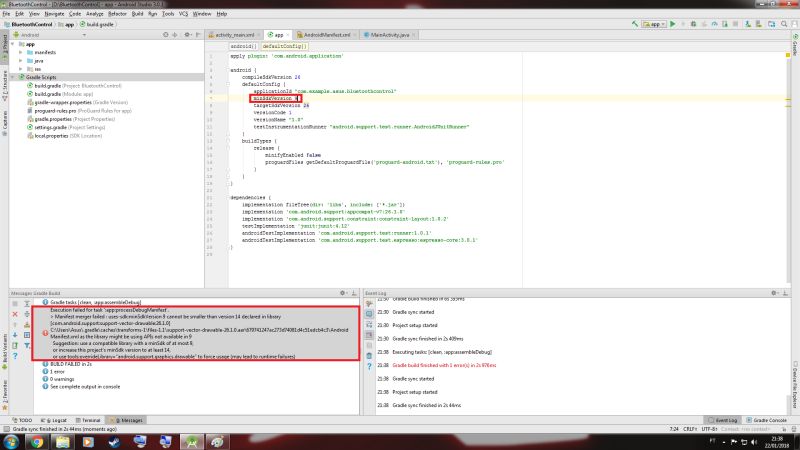This screenshot has width=800, height=450.
Task: Select build.gradle (Module: app) file
Action: (60, 94)
